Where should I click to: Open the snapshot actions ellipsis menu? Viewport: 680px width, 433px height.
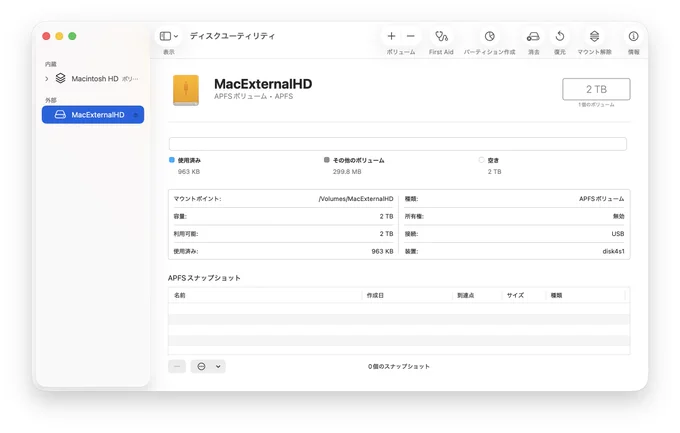[x=208, y=367]
